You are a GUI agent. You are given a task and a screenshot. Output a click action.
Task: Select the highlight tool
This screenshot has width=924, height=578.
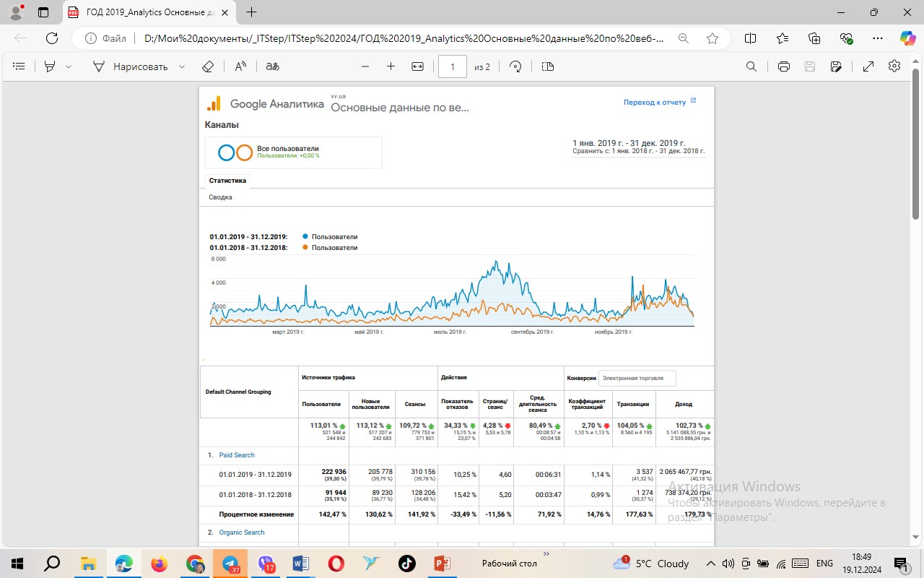click(x=50, y=66)
